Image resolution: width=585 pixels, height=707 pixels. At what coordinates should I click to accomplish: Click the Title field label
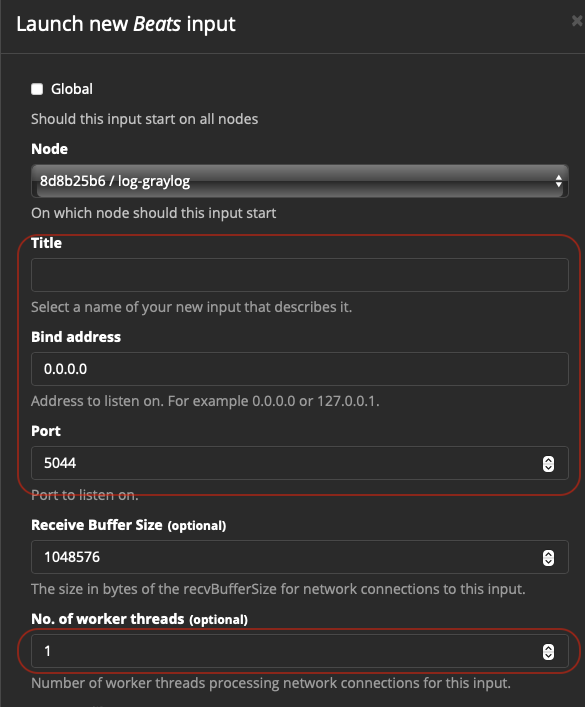tap(46, 243)
